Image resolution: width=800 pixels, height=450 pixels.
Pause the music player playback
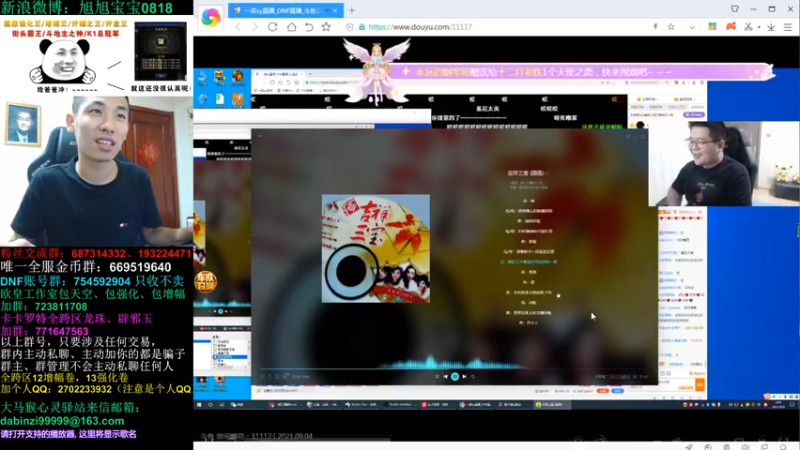(x=455, y=377)
